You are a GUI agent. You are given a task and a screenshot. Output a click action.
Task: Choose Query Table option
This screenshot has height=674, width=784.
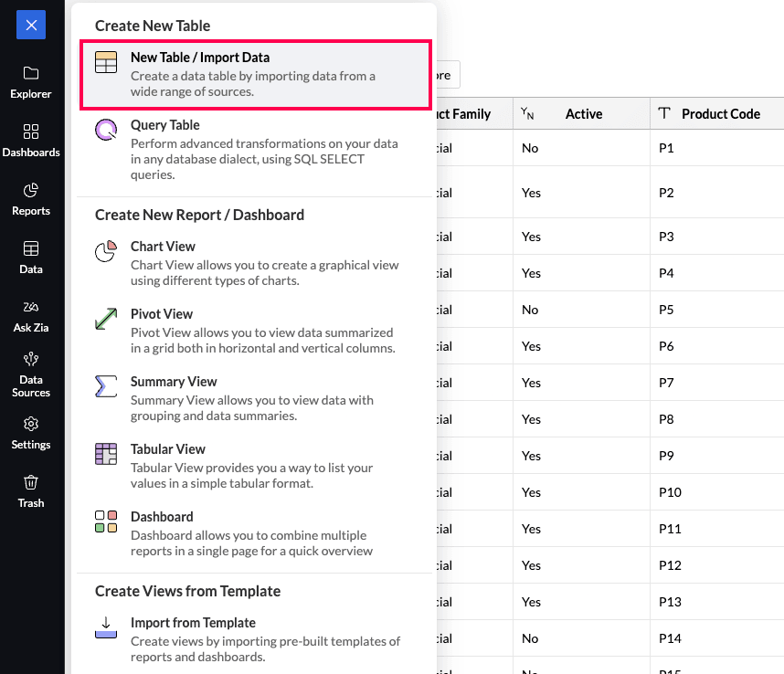pyautogui.click(x=256, y=150)
